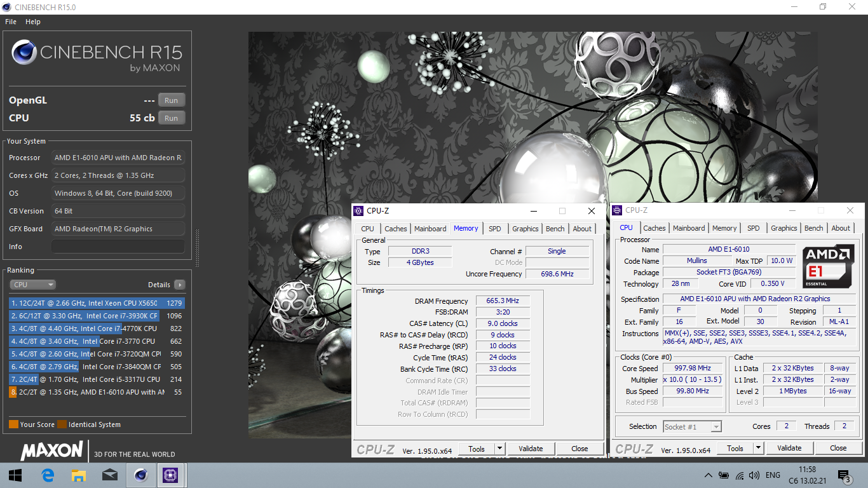Open Caches tab in Memory CPU-Z window
868x488 pixels.
point(396,229)
